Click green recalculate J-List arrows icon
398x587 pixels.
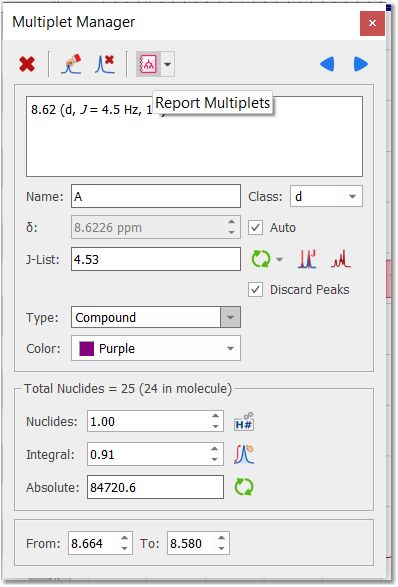click(261, 259)
